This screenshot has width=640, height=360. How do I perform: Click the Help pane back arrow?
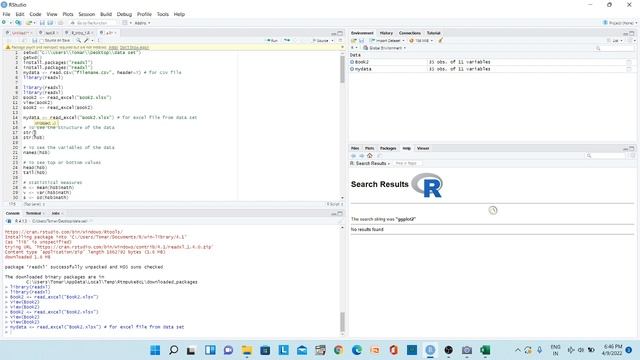point(353,156)
